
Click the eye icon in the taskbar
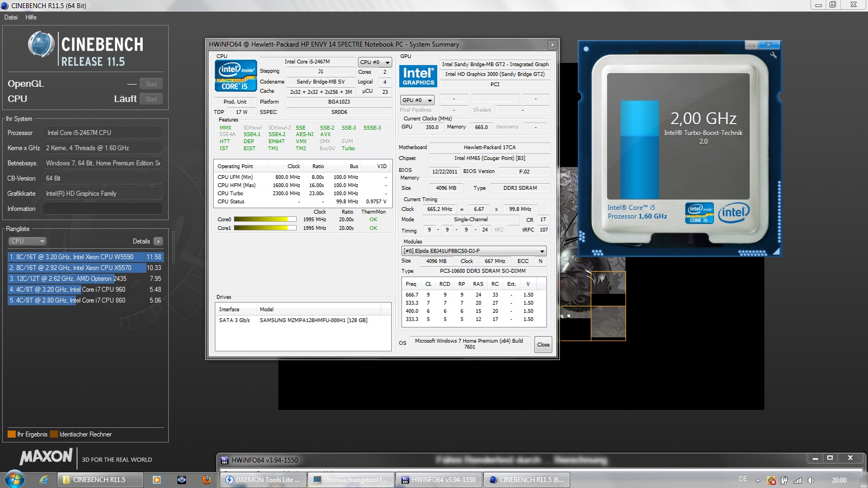(182, 480)
